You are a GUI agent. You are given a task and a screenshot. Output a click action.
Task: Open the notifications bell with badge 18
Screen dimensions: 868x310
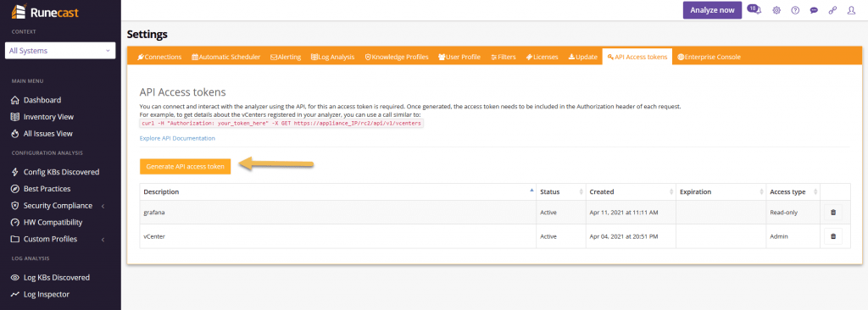pos(754,9)
